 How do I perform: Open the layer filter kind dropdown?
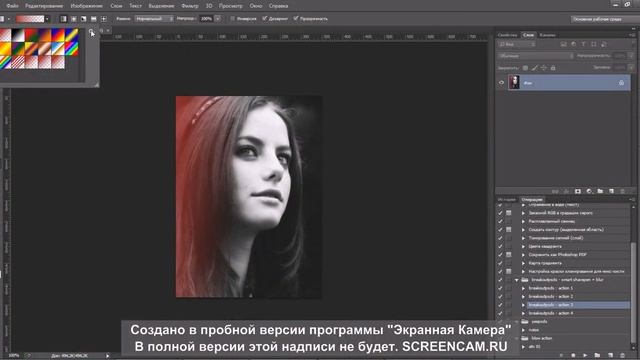point(516,44)
